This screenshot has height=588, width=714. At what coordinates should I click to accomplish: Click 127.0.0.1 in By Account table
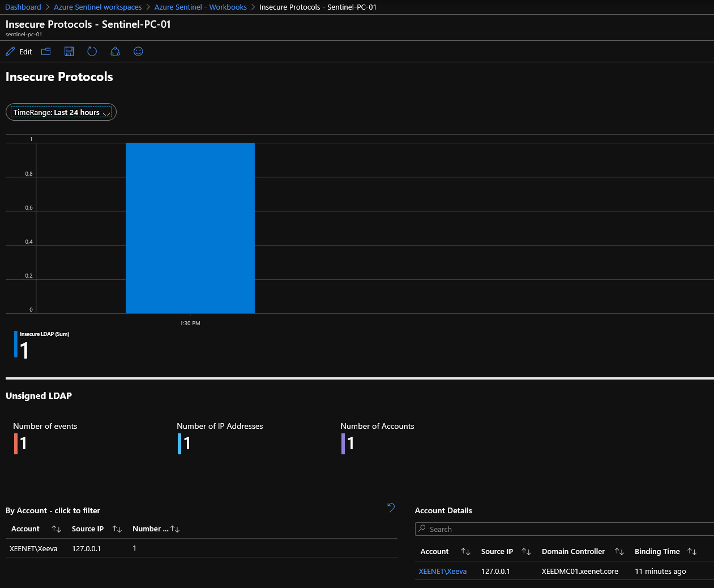(x=87, y=548)
